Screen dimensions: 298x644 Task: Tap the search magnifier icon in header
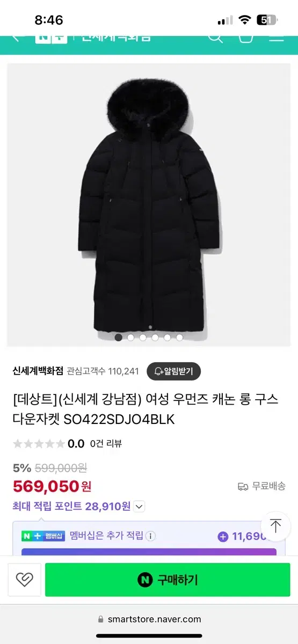point(215,37)
